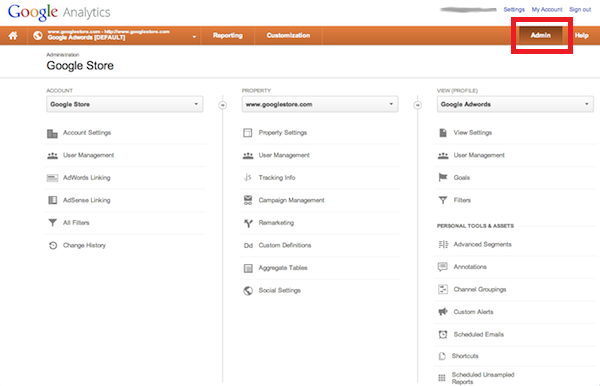Open the Custom Definitions link
The height and width of the screenshot is (386, 600).
(x=285, y=246)
